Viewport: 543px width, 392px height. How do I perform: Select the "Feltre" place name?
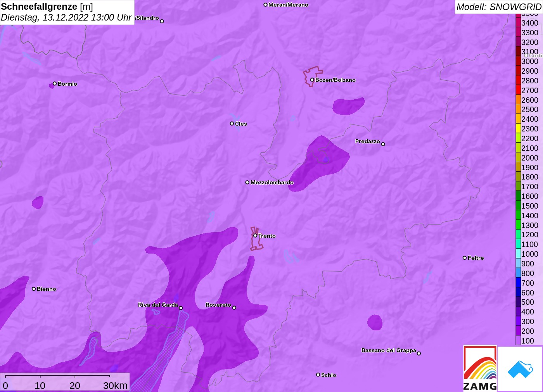point(476,258)
